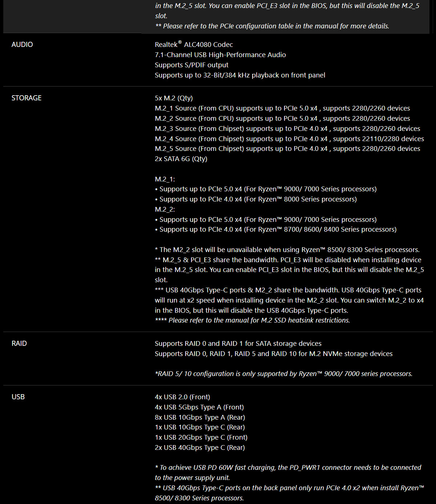Click the 2x SATA 6G (Qty) text

point(181,159)
